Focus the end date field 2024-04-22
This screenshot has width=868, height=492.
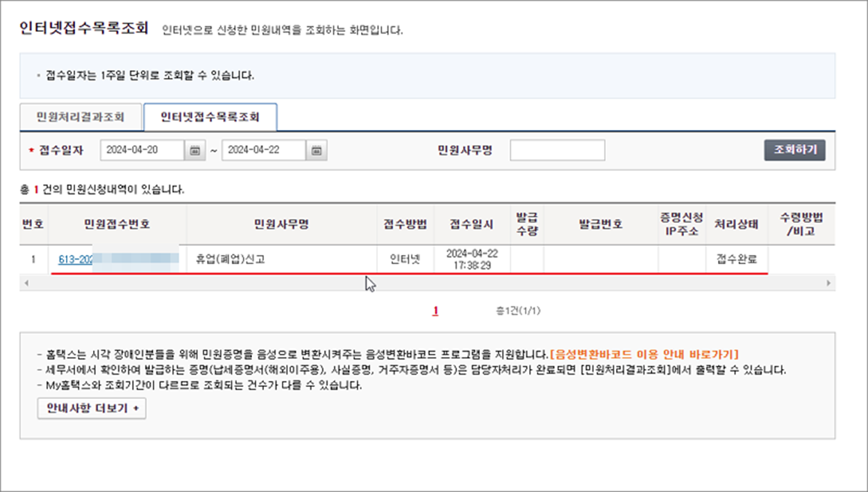tap(264, 150)
